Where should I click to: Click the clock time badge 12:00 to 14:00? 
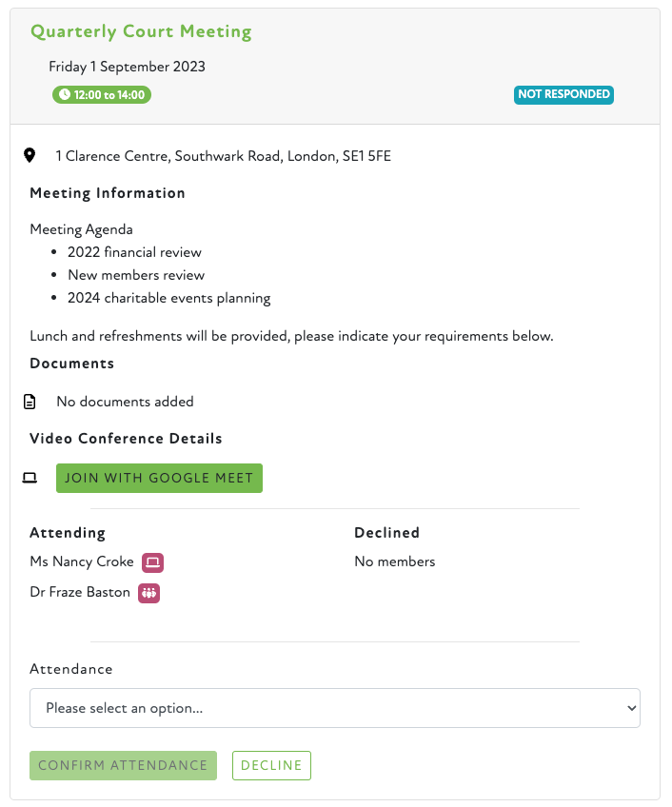(x=102, y=94)
